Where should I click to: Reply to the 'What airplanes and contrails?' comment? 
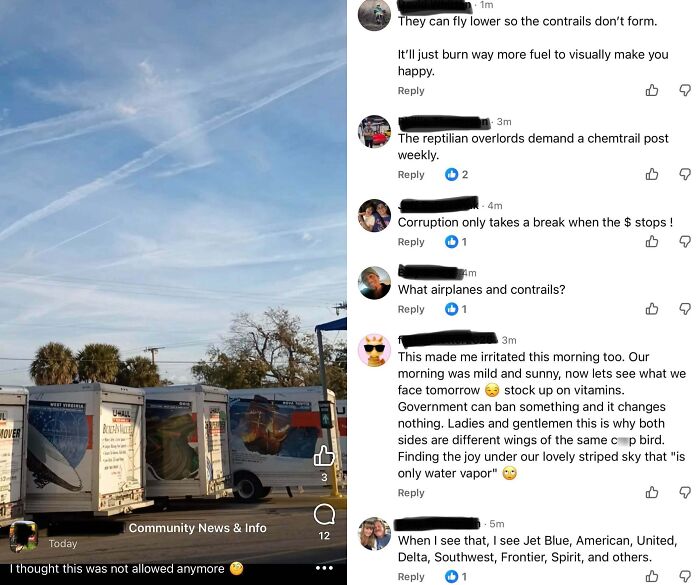point(411,309)
